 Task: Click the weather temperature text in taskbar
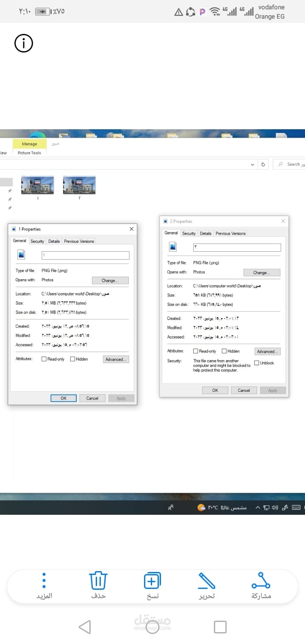pyautogui.click(x=213, y=508)
